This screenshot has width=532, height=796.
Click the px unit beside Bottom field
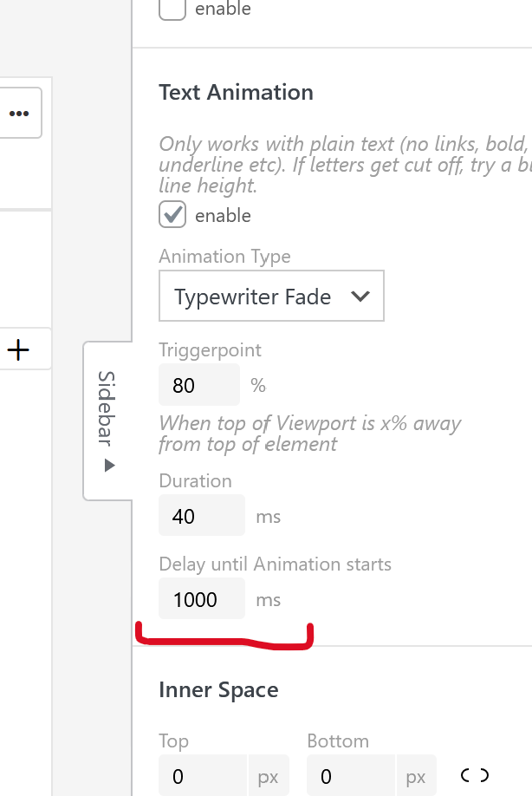pos(417,776)
